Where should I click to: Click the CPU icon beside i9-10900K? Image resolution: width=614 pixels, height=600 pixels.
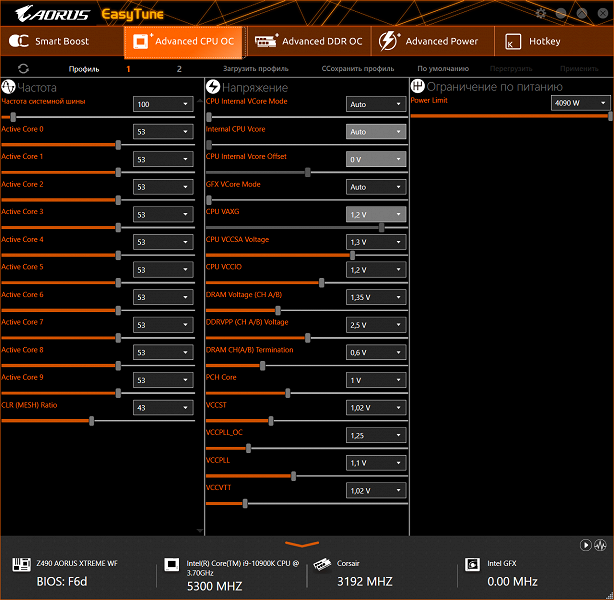[172, 564]
